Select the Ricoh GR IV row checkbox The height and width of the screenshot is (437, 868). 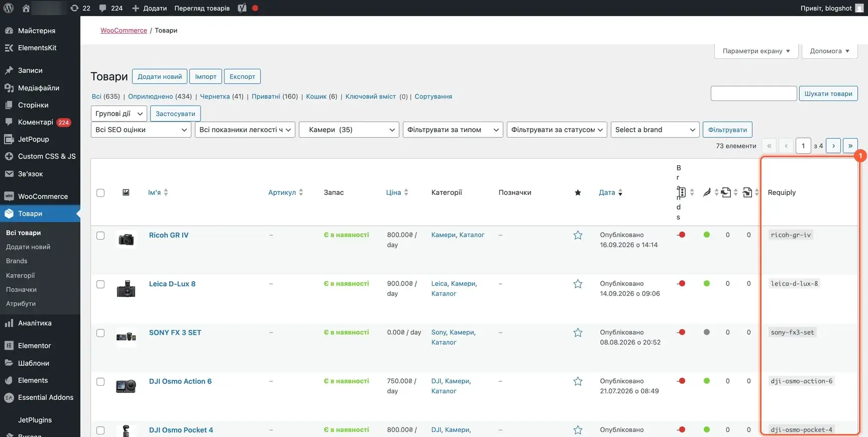coord(100,236)
